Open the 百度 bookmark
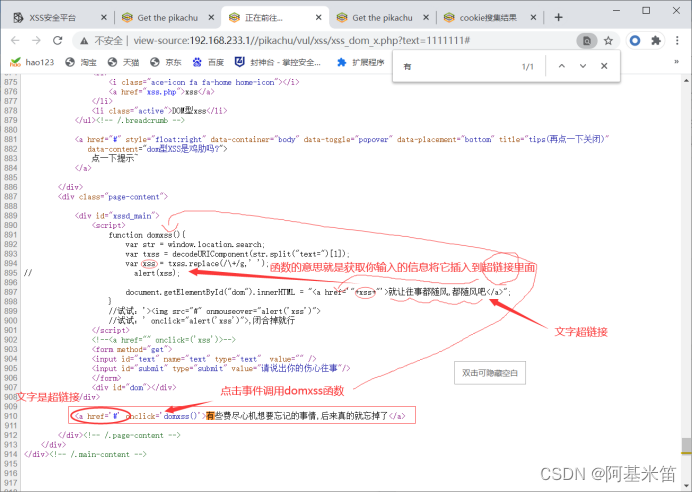 coord(208,62)
